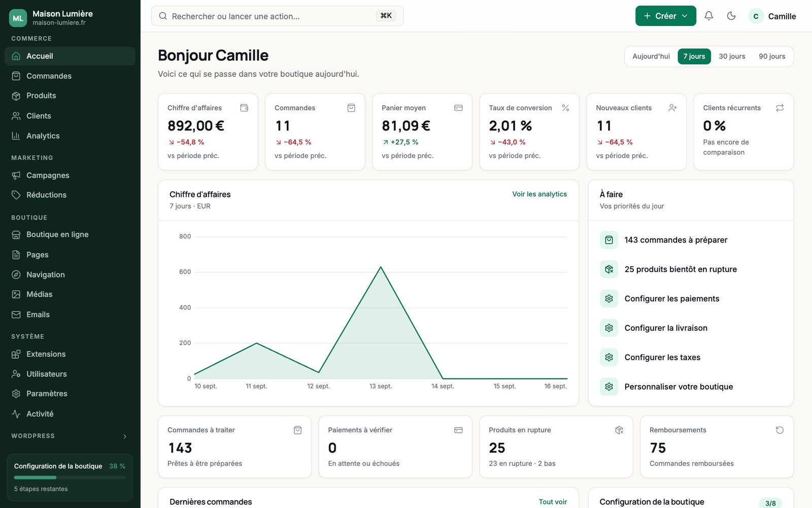Click the Configurer les taxes task

click(691, 357)
